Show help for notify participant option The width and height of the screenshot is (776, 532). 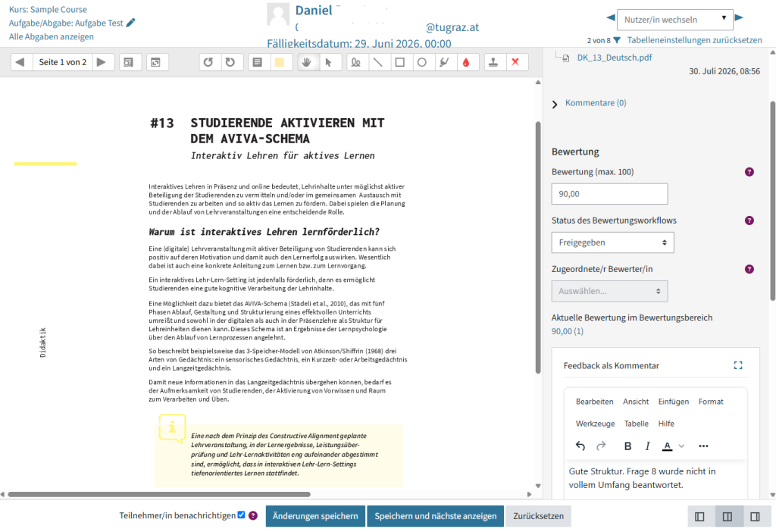[253, 515]
